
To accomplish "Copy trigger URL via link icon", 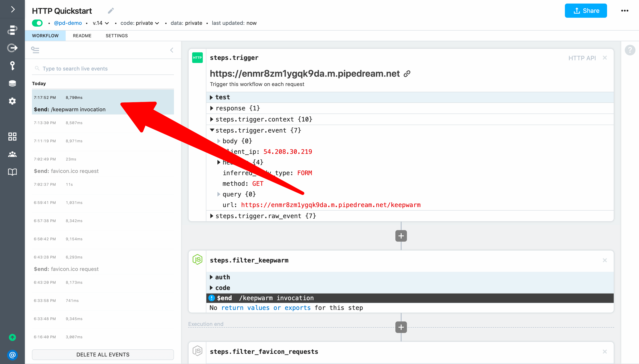I will point(407,74).
